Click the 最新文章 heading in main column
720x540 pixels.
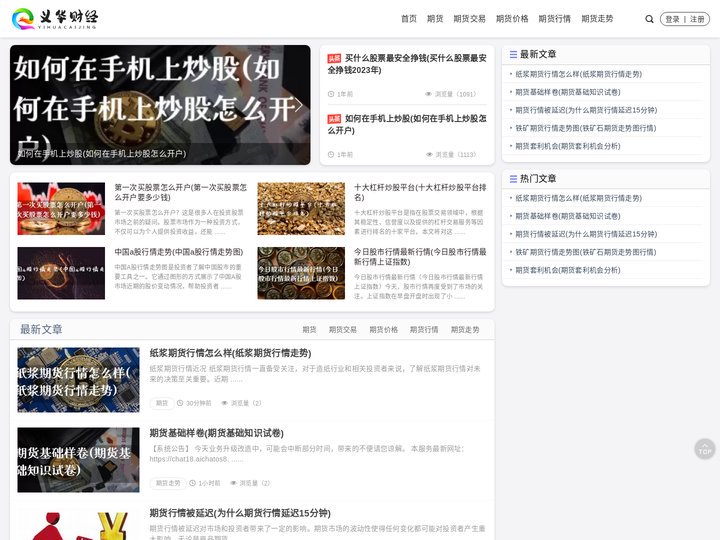[41, 329]
